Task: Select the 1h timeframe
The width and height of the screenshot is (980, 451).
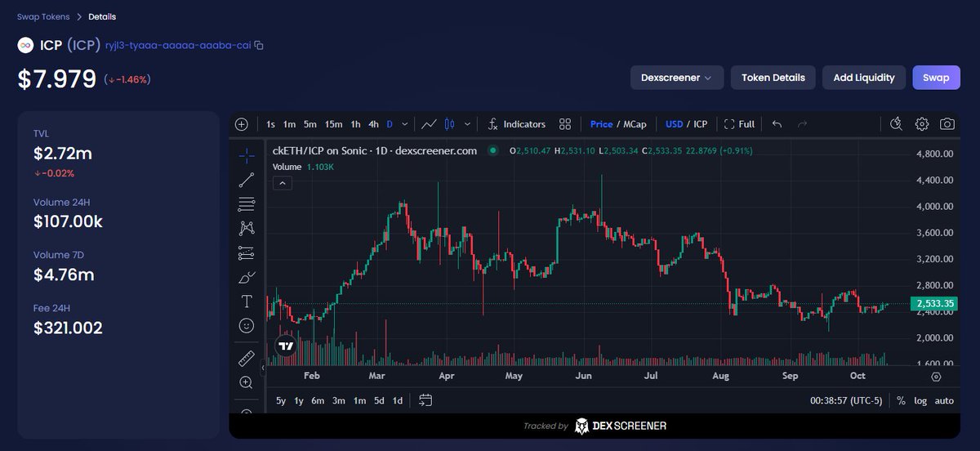Action: [x=355, y=124]
